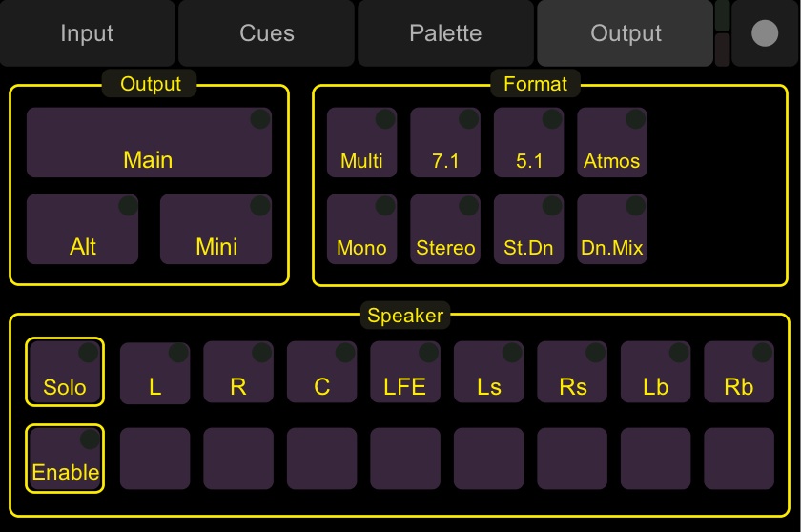Choose the Multi format
This screenshot has width=801, height=532.
(361, 142)
